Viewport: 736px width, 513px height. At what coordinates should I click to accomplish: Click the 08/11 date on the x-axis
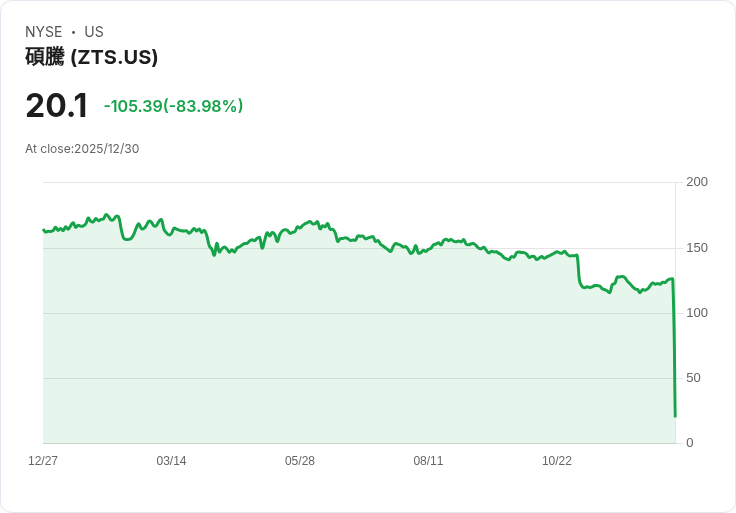[x=428, y=461]
